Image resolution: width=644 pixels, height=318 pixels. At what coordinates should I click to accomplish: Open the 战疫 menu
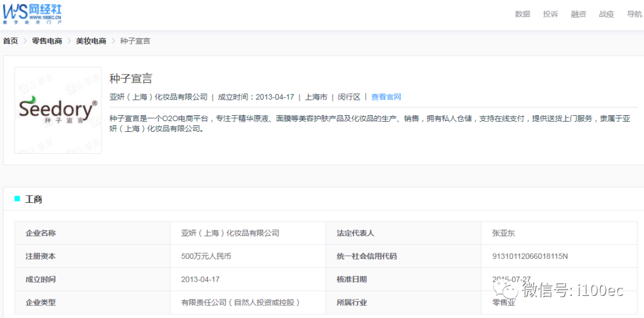606,14
